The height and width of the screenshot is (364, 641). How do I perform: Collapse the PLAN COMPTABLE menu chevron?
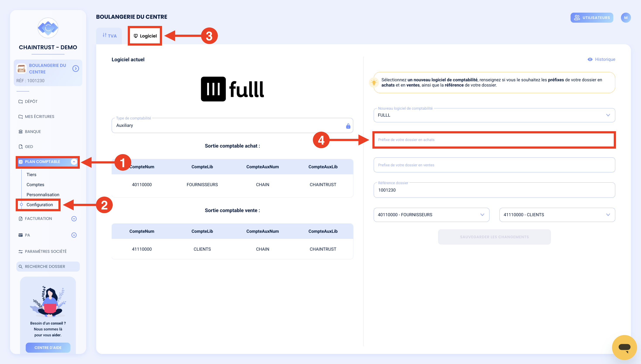[x=74, y=162]
